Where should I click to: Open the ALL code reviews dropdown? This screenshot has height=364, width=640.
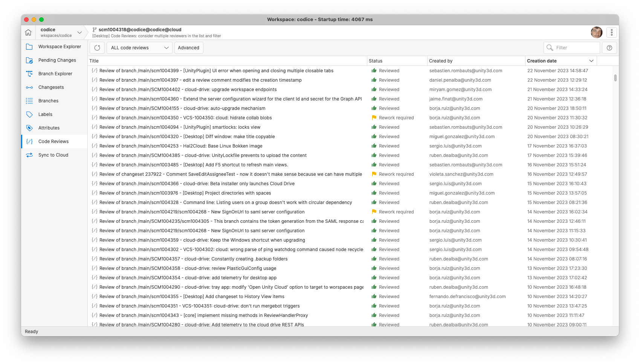point(139,47)
